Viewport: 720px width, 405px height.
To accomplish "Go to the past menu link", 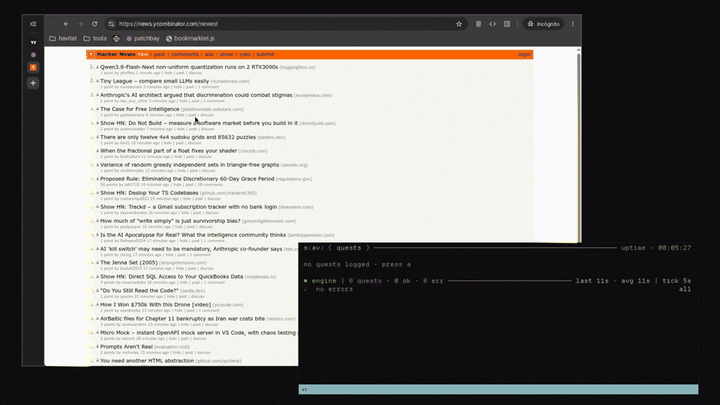I will click(x=159, y=54).
